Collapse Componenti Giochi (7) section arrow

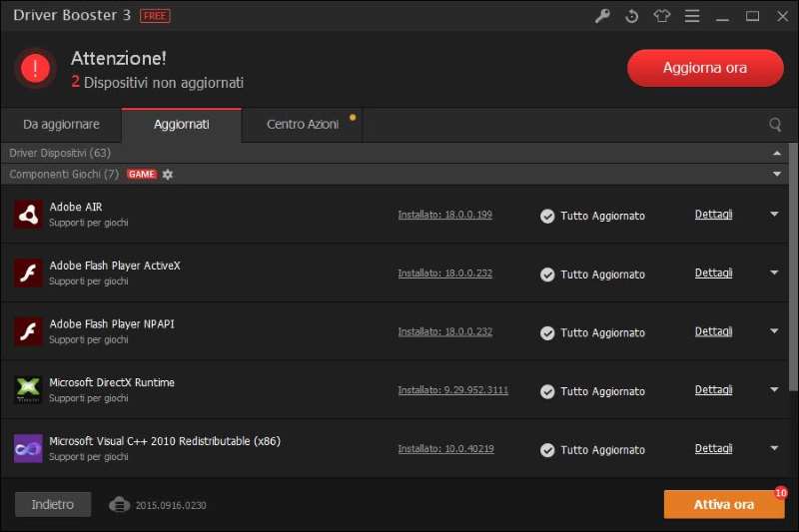pos(777,174)
